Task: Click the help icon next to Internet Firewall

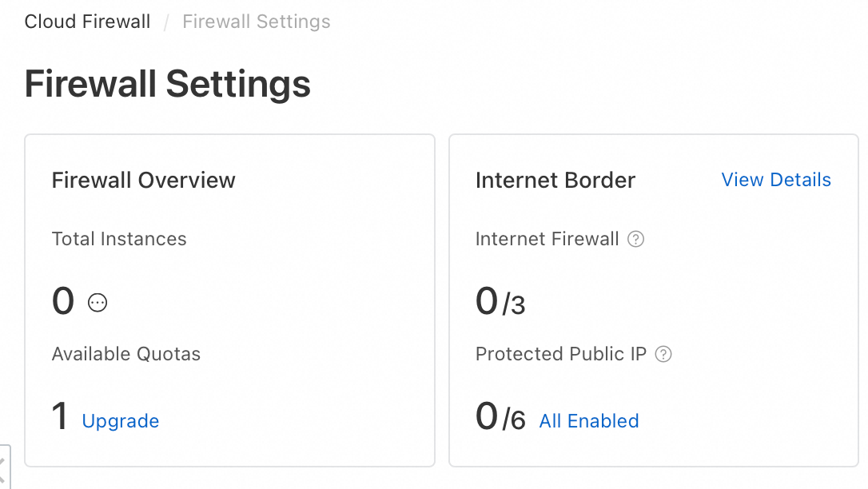Action: coord(636,239)
